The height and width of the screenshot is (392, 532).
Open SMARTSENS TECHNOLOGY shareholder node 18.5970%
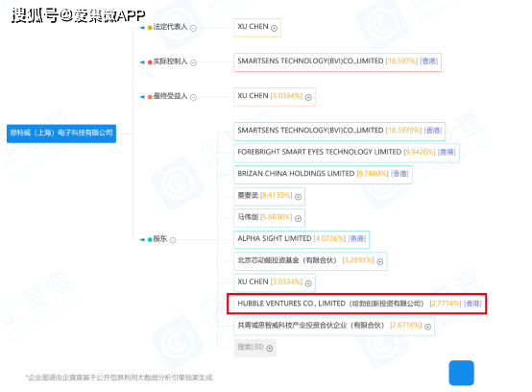click(x=340, y=132)
